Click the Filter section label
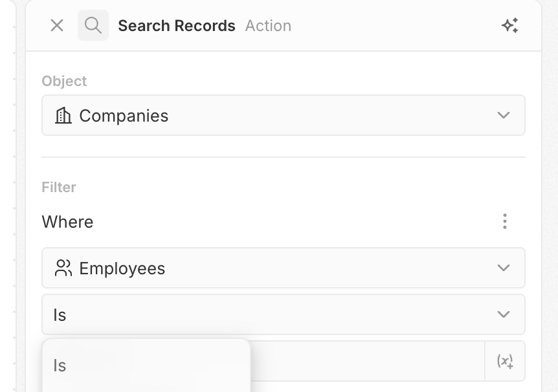 pyautogui.click(x=59, y=188)
